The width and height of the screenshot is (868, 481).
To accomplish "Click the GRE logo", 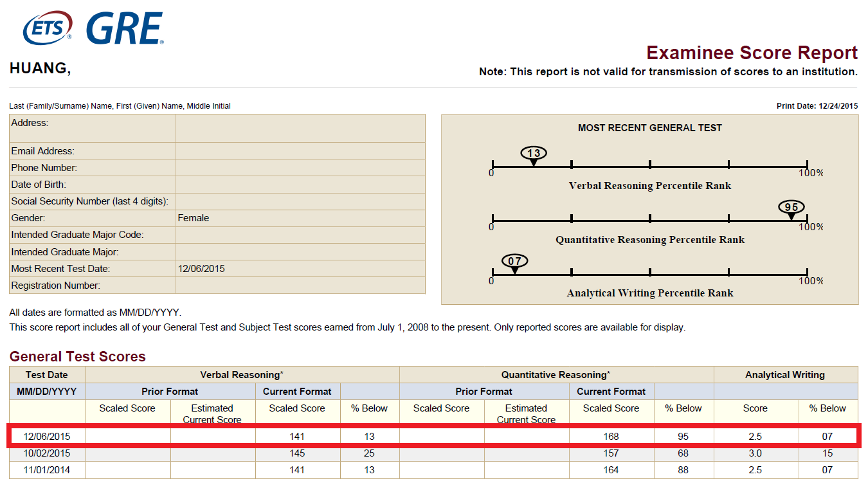I will pos(125,29).
